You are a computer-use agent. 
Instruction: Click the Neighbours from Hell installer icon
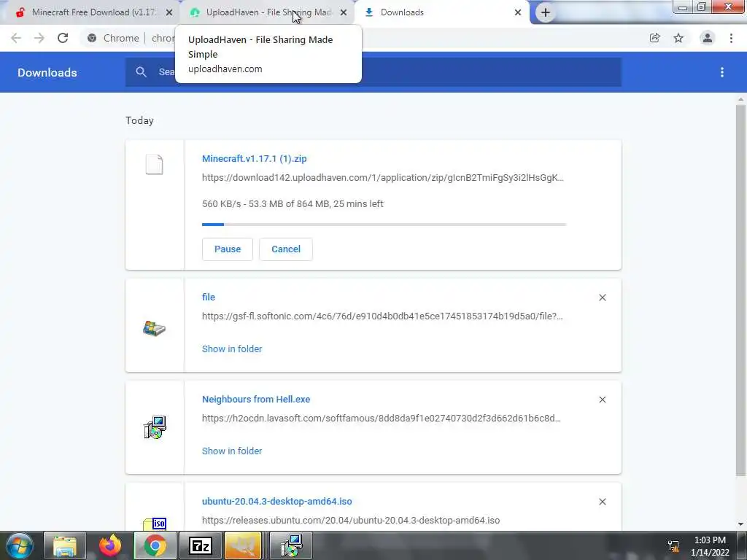[x=155, y=427]
